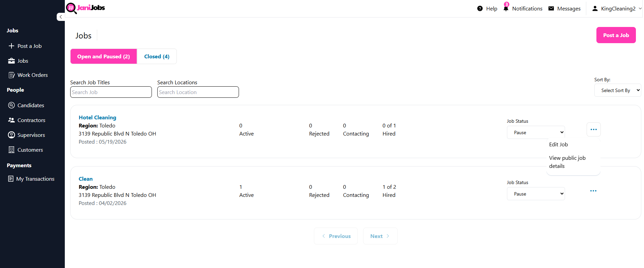Click the My Transactions receipt icon
The width and height of the screenshot is (644, 268).
tap(11, 179)
